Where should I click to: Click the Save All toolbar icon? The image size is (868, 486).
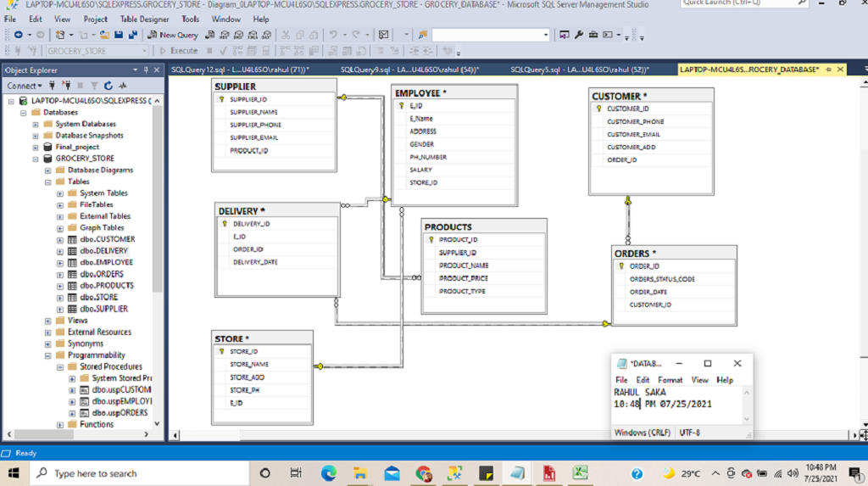[x=133, y=35]
